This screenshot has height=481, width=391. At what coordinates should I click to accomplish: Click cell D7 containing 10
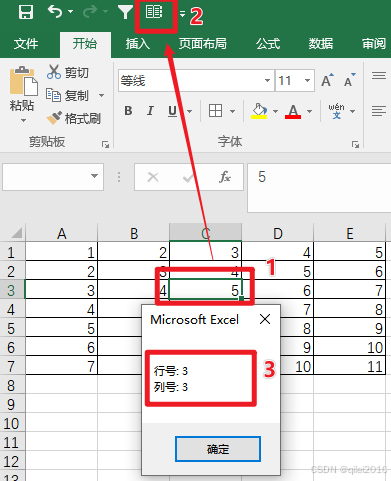click(x=297, y=366)
